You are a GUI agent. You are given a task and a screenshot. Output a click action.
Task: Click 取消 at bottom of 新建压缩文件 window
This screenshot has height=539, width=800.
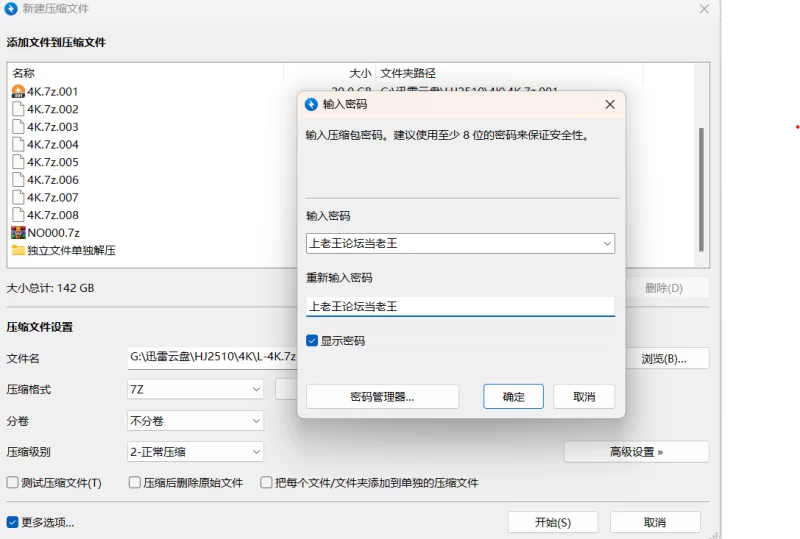pyautogui.click(x=655, y=522)
